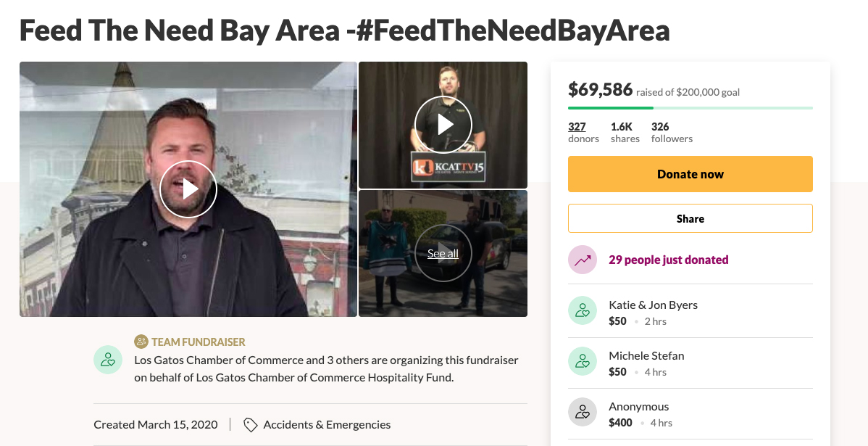
Task: Click the green fundraising progress bar
Action: click(x=690, y=107)
